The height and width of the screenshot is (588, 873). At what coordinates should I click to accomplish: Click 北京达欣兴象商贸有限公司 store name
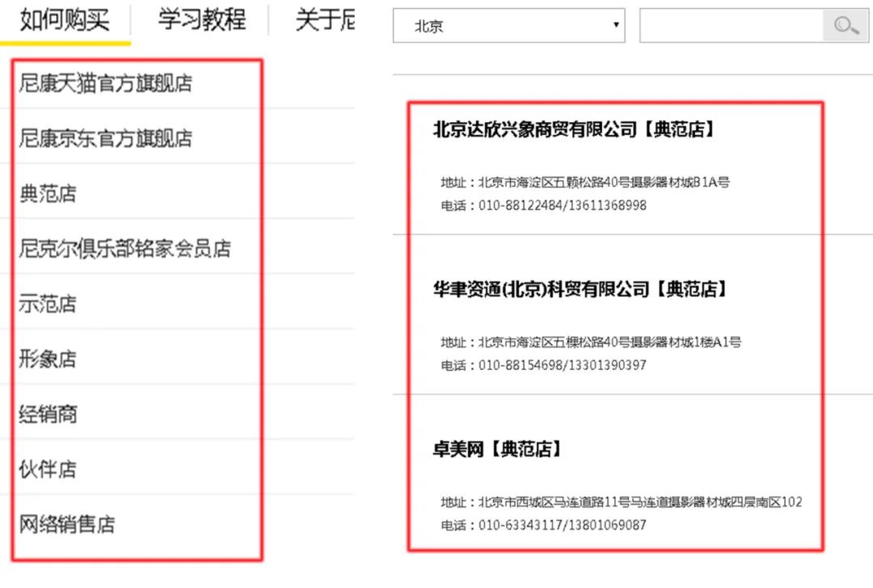(584, 128)
